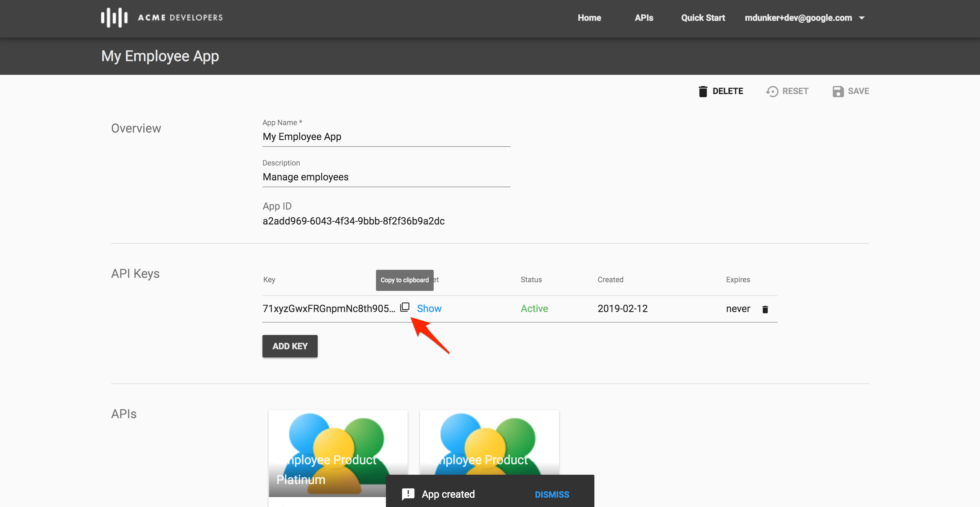980x507 pixels.
Task: Edit the Description field
Action: pos(387,177)
